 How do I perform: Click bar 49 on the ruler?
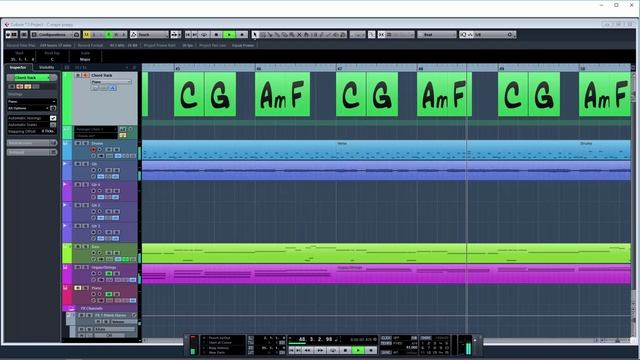tap(502, 68)
